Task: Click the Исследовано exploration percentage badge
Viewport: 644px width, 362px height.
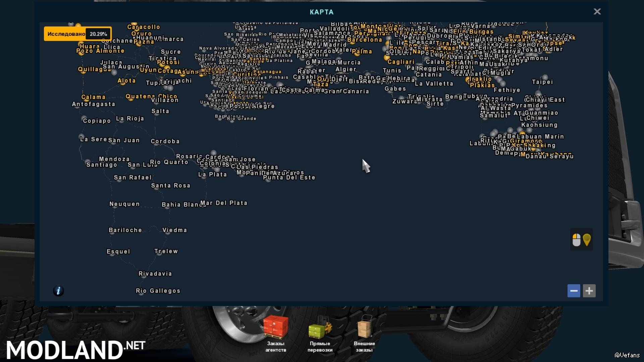Action: (x=77, y=34)
